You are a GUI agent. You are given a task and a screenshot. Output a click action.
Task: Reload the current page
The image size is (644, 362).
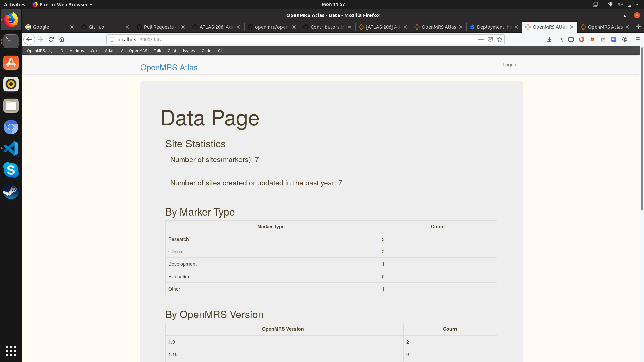(x=51, y=39)
